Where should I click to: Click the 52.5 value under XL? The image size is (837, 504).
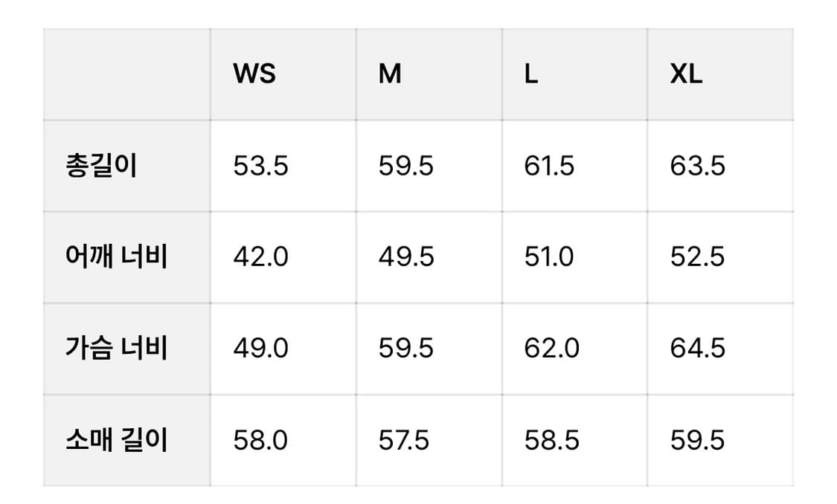click(697, 257)
